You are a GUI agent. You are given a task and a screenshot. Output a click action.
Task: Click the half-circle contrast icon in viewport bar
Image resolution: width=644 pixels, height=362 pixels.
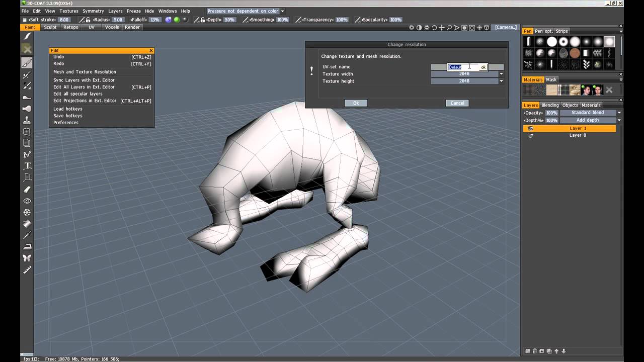(419, 28)
